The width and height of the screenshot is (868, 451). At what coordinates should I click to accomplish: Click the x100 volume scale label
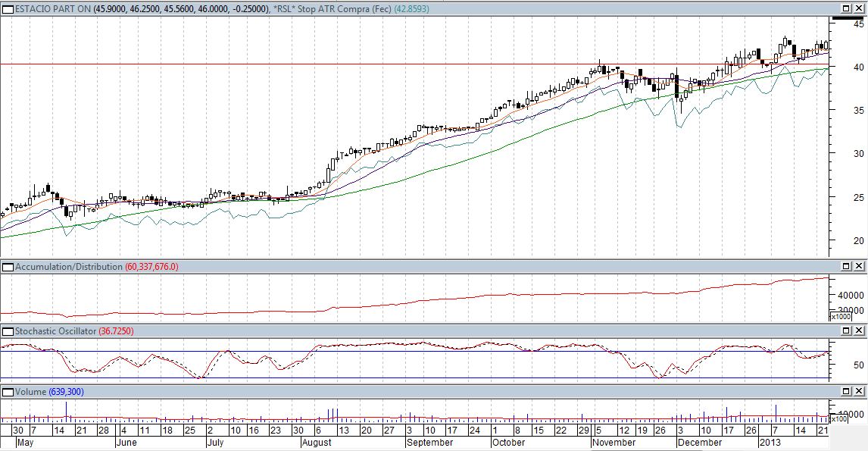[x=839, y=419]
